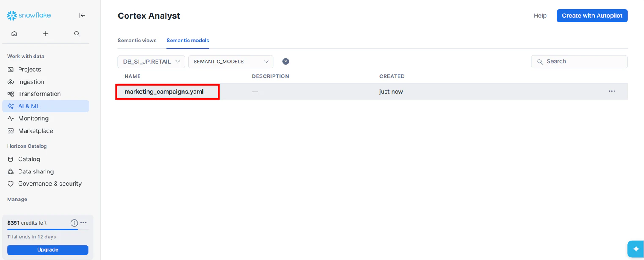The height and width of the screenshot is (260, 644).
Task: Click the Data sharing icon
Action: pos(11,171)
